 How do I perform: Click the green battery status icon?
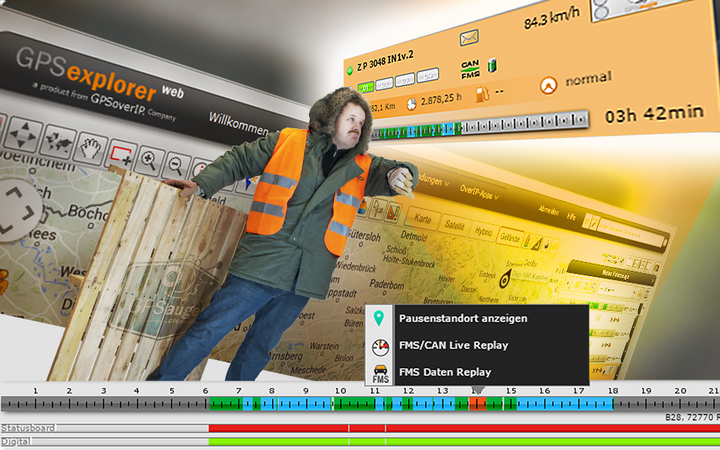492,65
